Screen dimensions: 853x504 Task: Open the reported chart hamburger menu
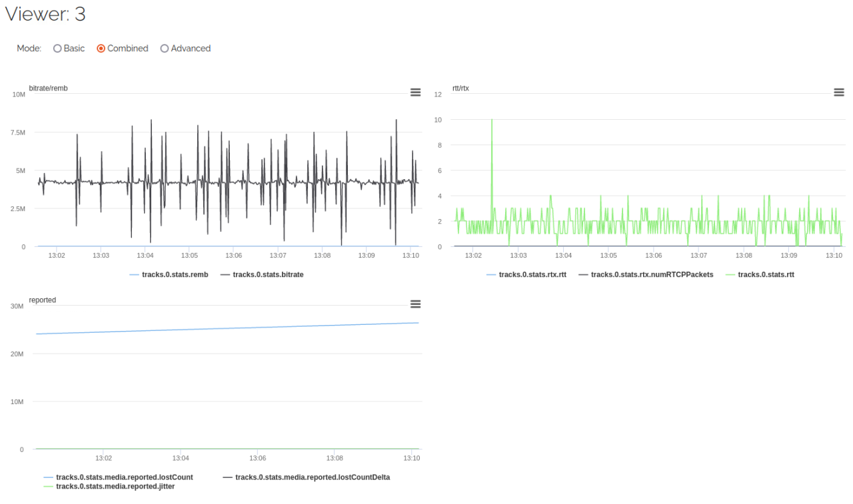click(x=415, y=304)
